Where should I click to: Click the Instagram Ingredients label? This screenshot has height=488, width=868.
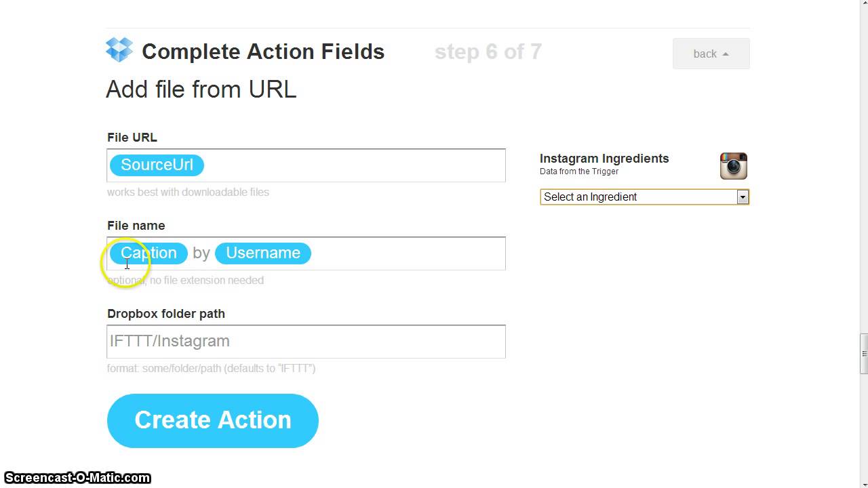604,159
